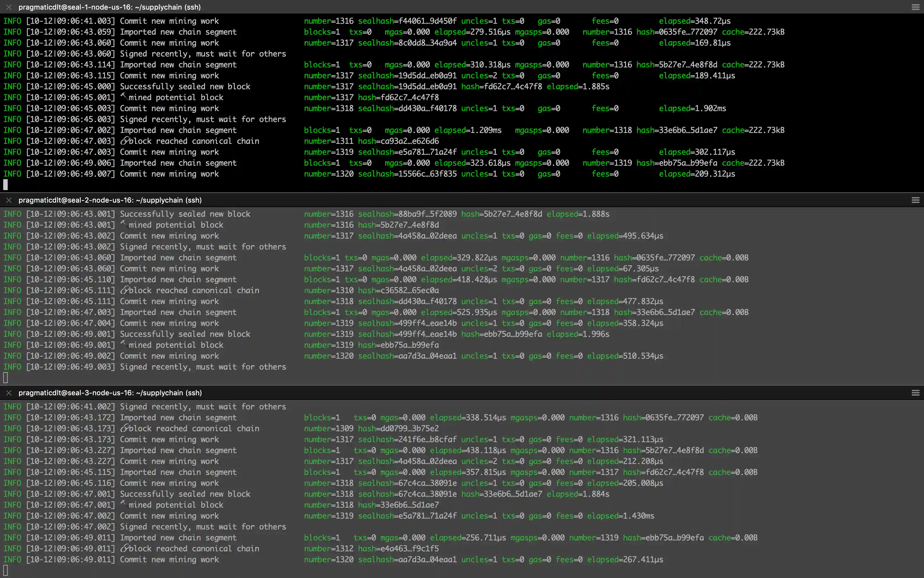Click elapsed=256.711µs in seal-3 pane

[x=468, y=538]
